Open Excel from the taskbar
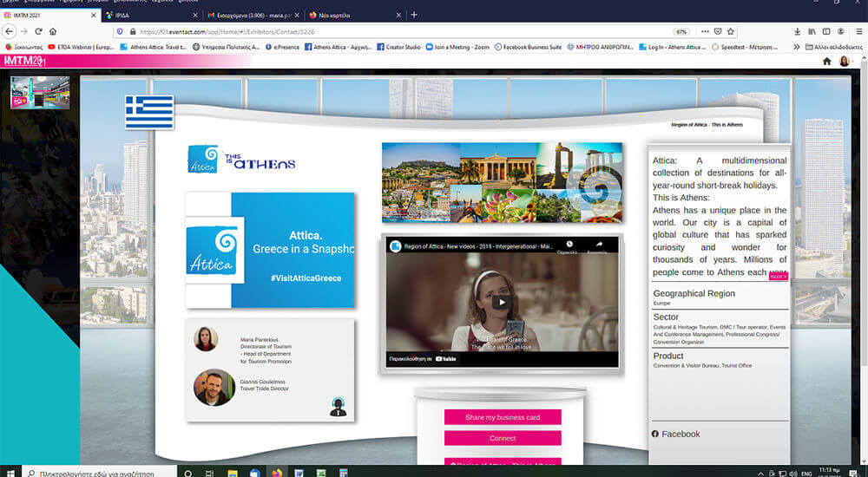This screenshot has height=477, width=868. (321, 473)
